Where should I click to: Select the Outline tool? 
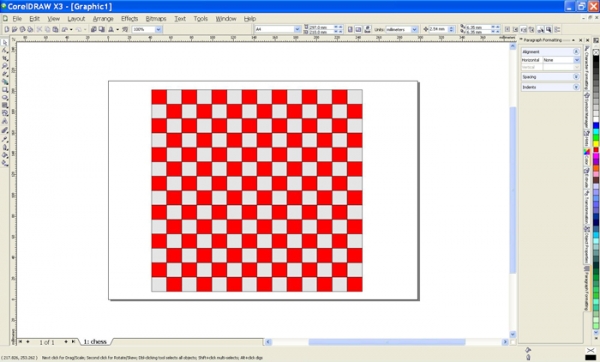(x=5, y=147)
